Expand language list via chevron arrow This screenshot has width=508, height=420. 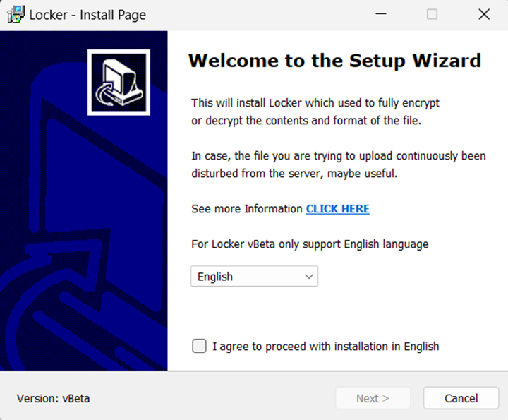pos(309,277)
